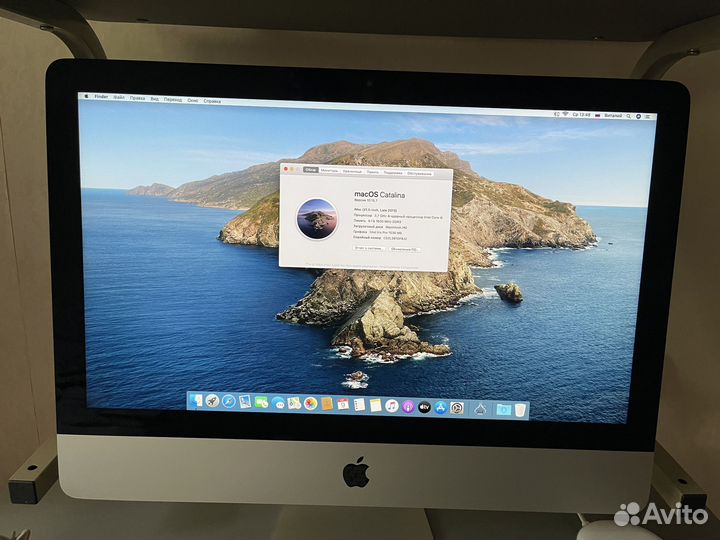Click the clock showing Ср 13:48
Screen dimensions: 720x540
click(581, 114)
